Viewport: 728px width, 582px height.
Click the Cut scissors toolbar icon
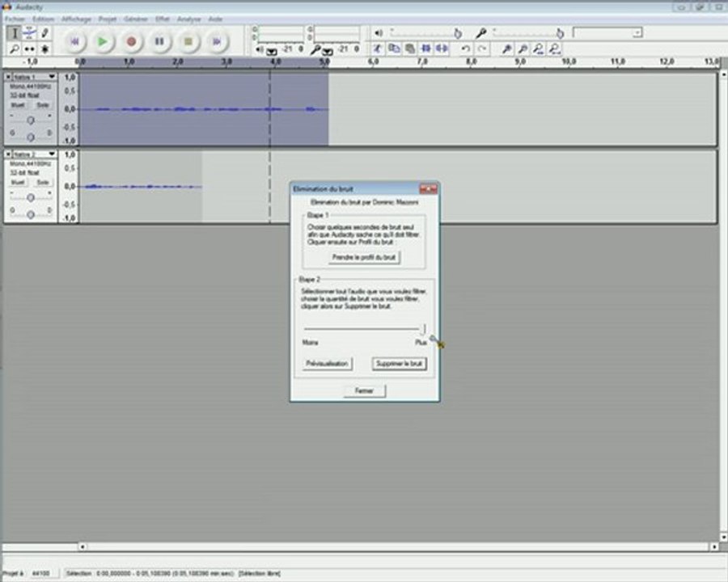tap(378, 48)
